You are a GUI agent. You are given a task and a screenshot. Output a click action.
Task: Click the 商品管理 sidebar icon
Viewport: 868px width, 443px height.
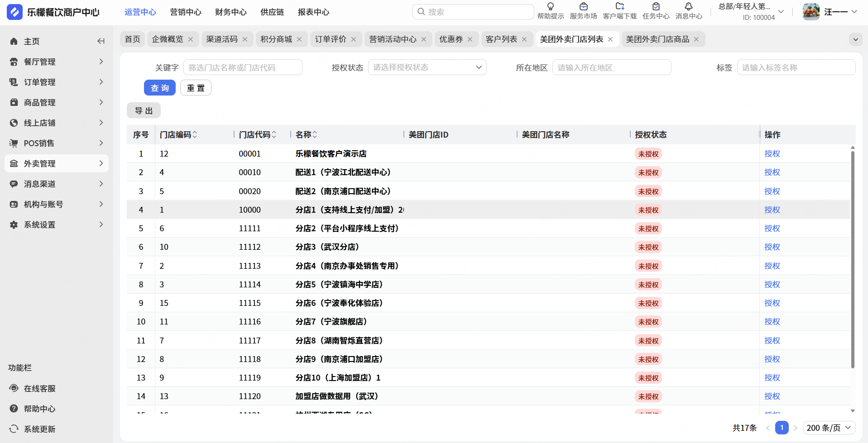[x=14, y=102]
